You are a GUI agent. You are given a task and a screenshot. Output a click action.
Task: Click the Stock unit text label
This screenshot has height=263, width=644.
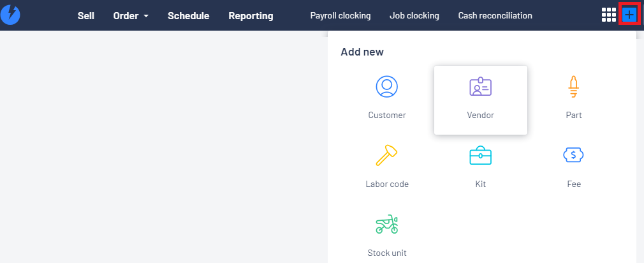387,253
